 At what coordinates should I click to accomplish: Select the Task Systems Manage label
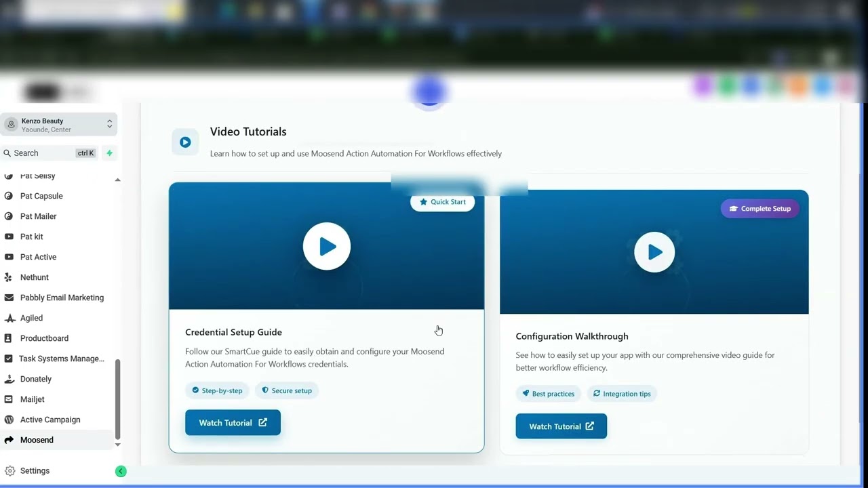62,359
